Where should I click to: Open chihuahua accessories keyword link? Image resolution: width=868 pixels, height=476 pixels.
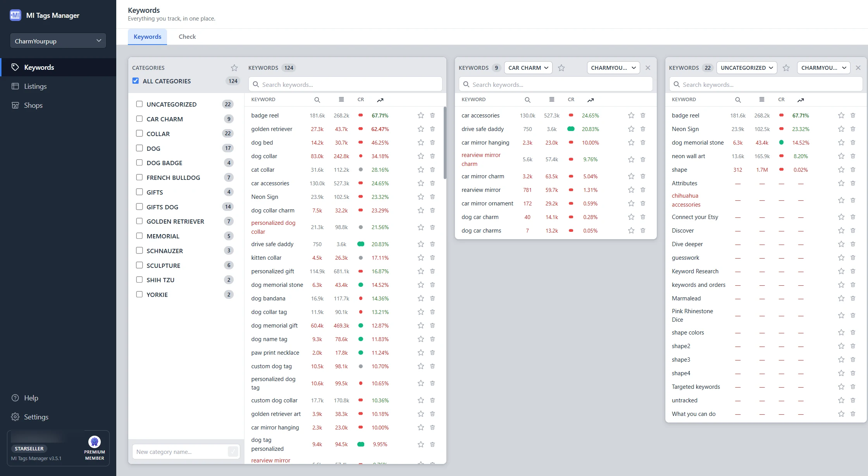pyautogui.click(x=686, y=200)
